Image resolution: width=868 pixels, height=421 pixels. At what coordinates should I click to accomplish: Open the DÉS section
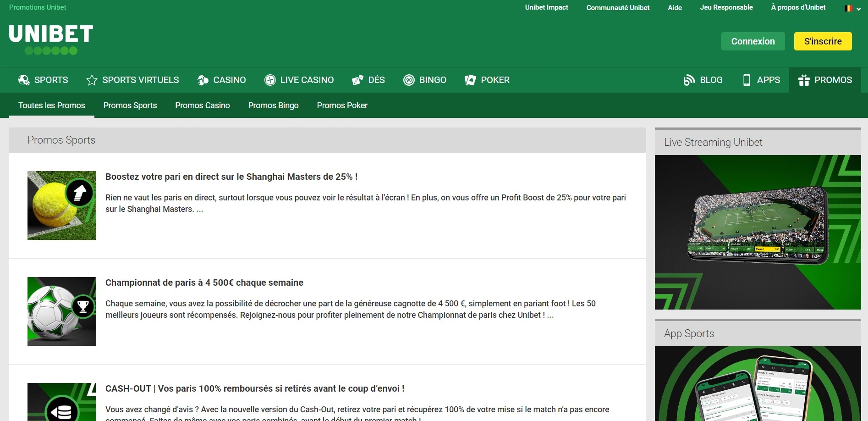(368, 80)
